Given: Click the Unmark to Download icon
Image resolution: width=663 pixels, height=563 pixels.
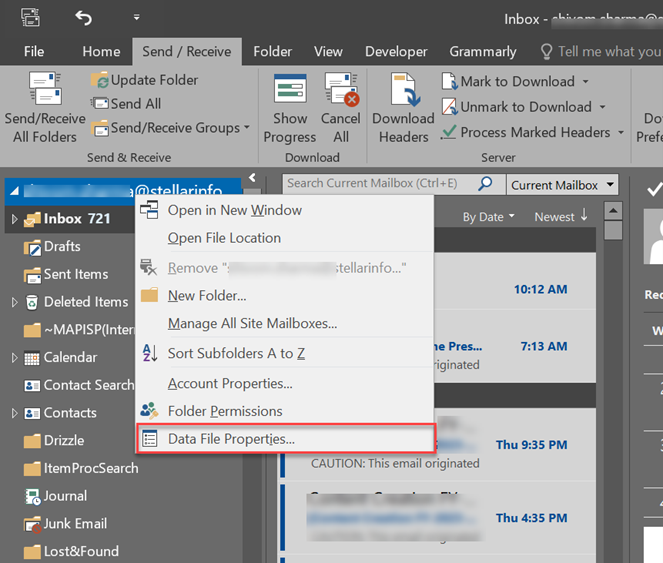Looking at the screenshot, I should tap(449, 107).
